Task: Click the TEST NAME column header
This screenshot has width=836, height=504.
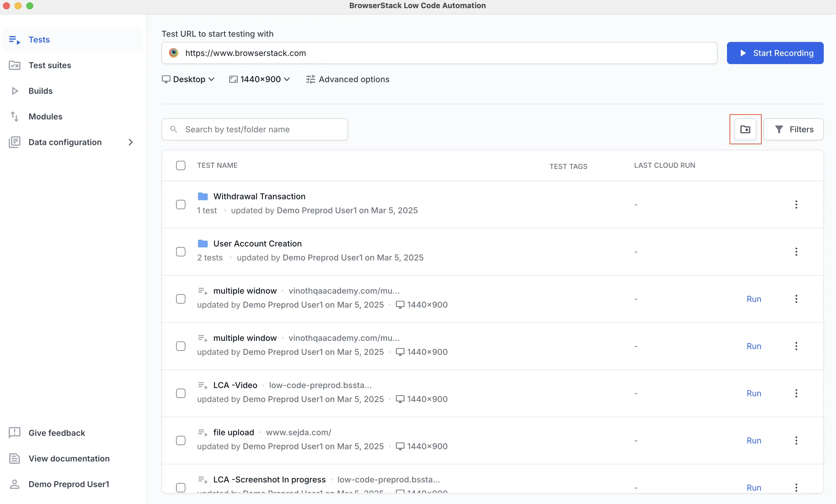Action: click(x=217, y=165)
